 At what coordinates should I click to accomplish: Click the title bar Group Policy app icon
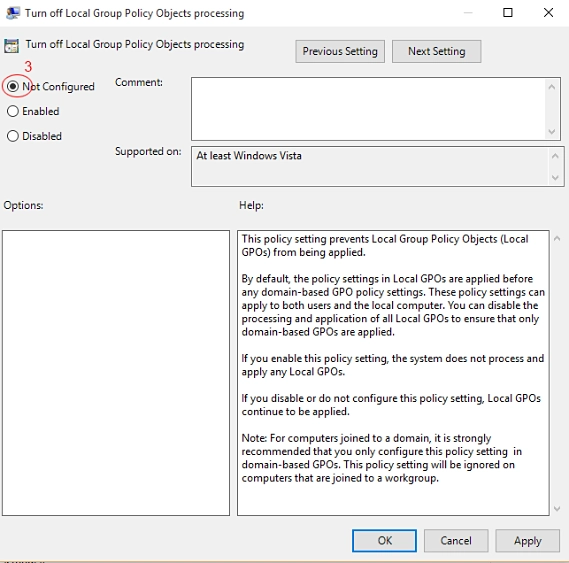click(13, 13)
